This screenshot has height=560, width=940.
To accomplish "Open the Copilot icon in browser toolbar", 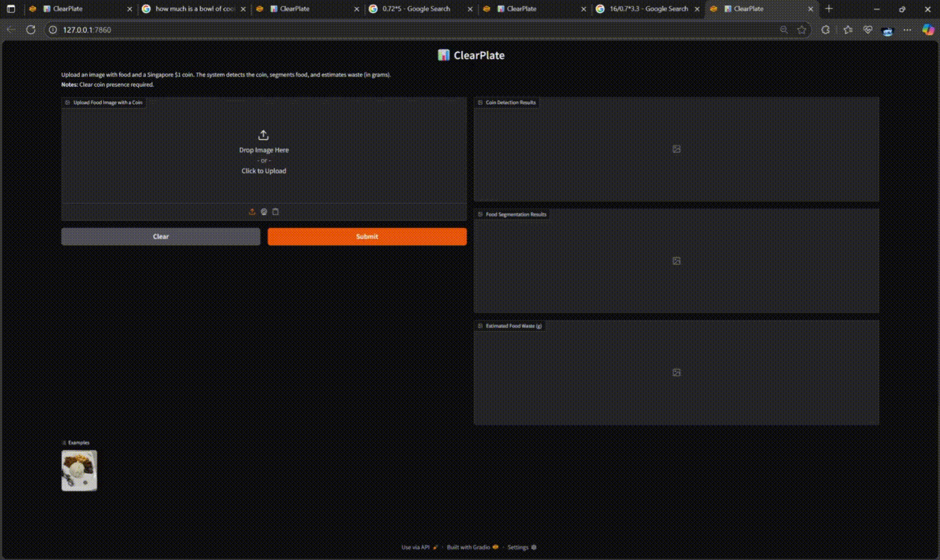I will click(928, 30).
